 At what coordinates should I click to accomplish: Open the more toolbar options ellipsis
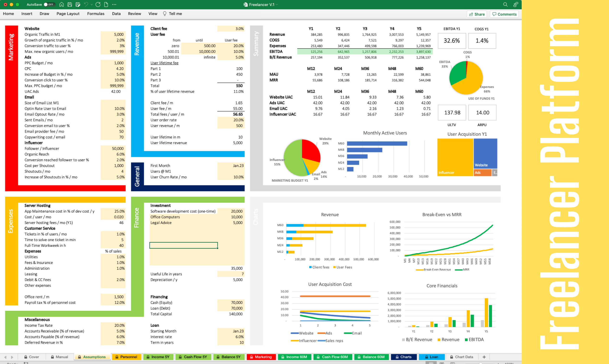tap(114, 4)
